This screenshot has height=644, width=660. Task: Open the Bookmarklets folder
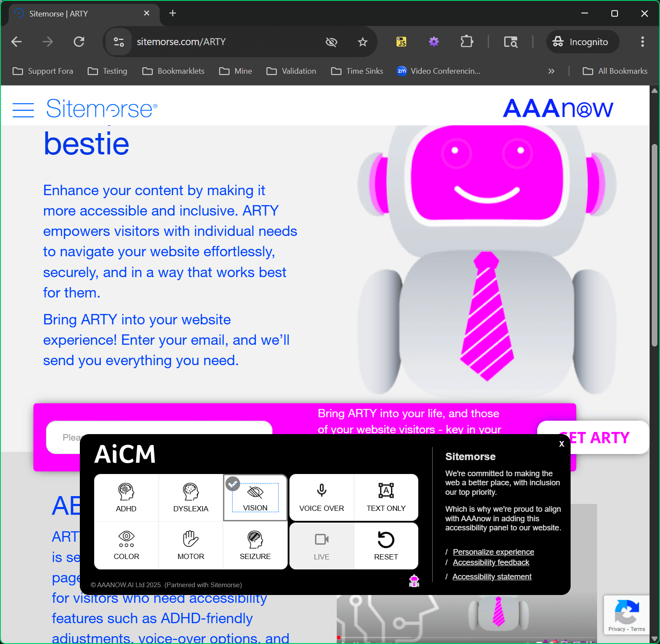[x=174, y=71]
